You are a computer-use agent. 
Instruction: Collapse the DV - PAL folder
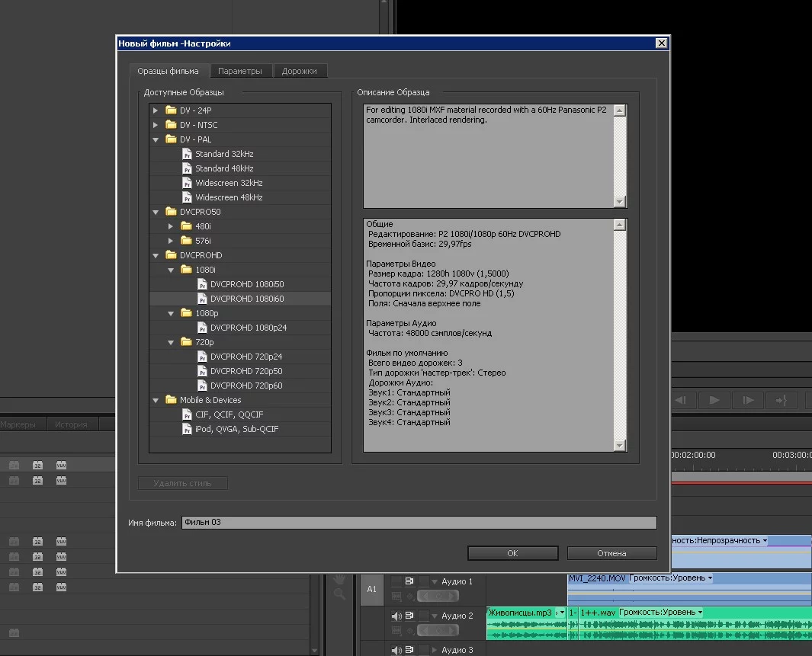[156, 139]
